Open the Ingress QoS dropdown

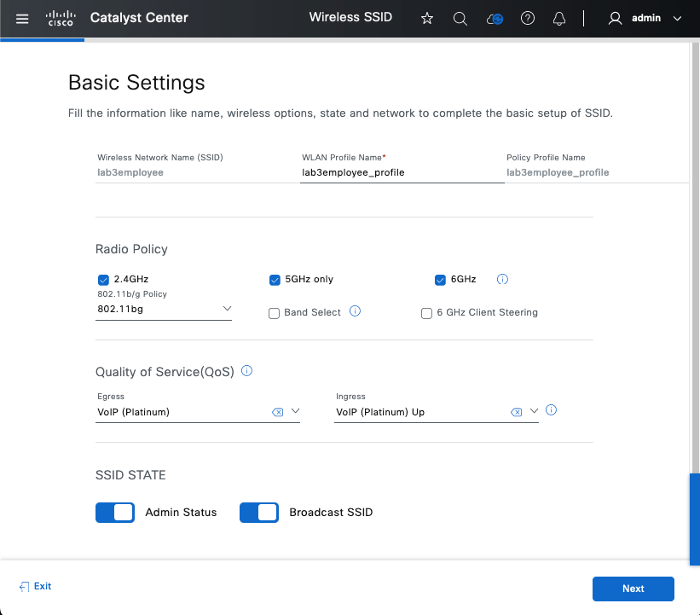[535, 411]
